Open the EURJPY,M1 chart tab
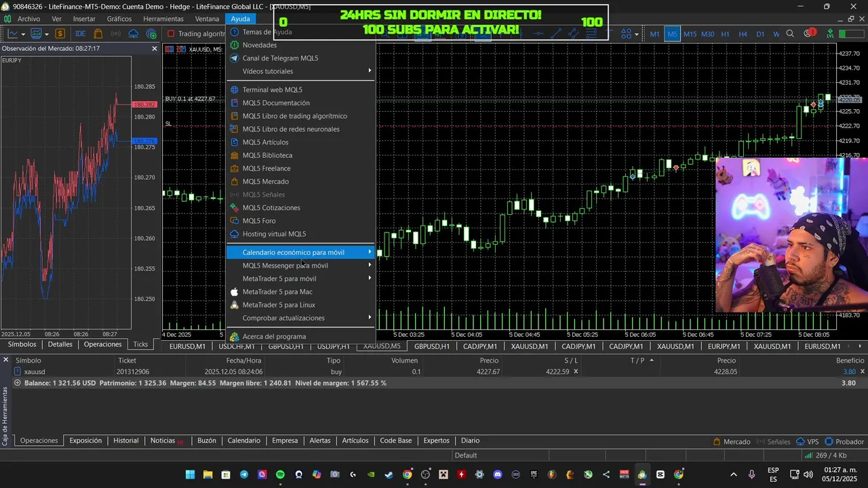 point(724,346)
